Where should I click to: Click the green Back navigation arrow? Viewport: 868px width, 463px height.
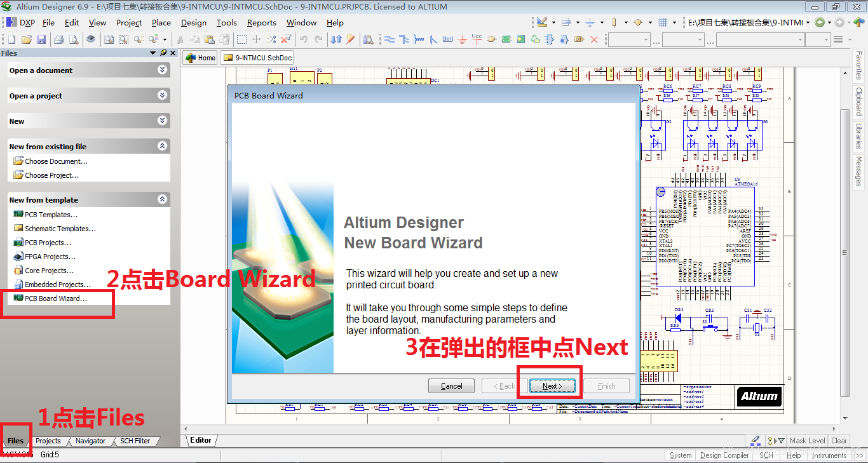(820, 22)
